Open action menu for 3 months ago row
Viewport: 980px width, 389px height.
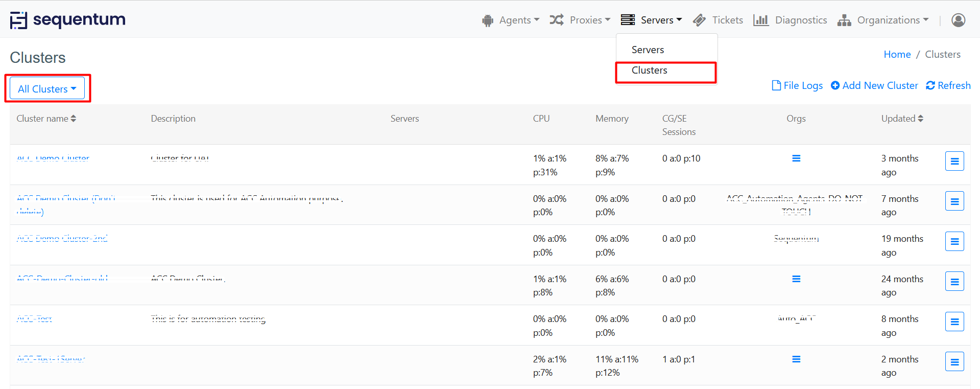954,161
